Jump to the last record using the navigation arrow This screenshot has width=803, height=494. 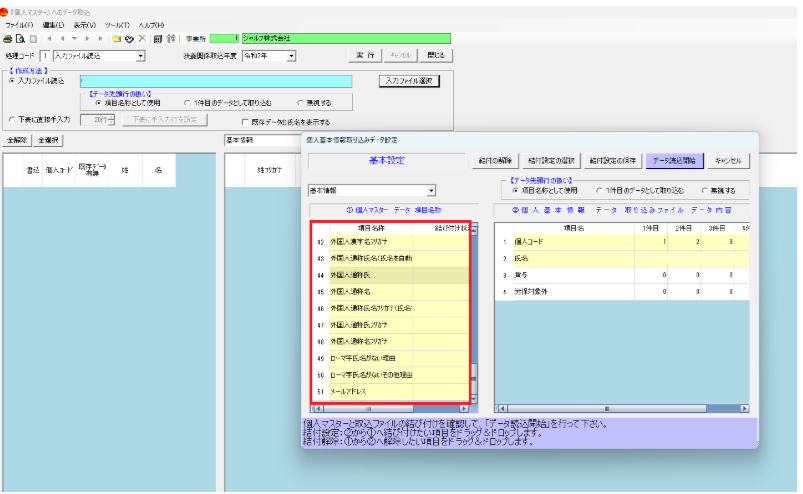point(101,38)
